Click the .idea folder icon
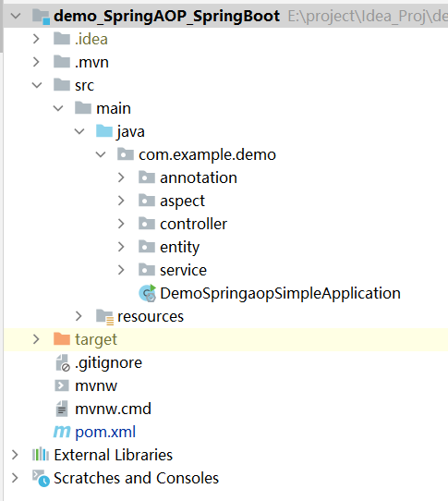Screen dimensions: 448x501 coord(62,39)
